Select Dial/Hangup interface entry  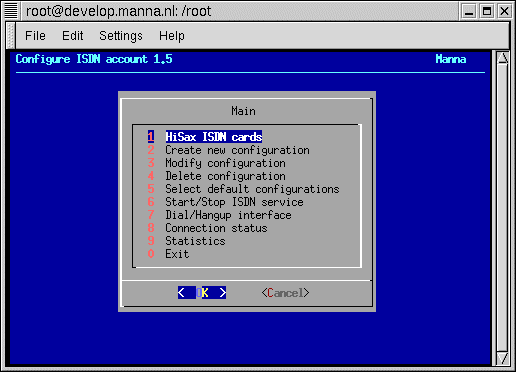pyautogui.click(x=220, y=215)
